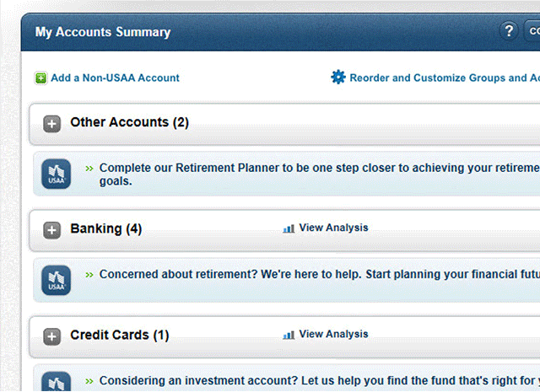The width and height of the screenshot is (540, 392).
Task: Click the blue gear icon for Reorder and Customize
Action: [x=338, y=77]
